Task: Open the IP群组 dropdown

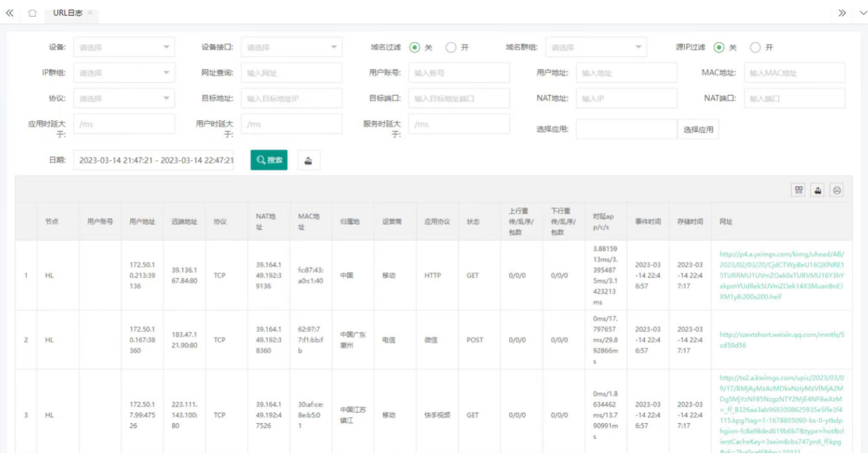Action: [x=124, y=73]
